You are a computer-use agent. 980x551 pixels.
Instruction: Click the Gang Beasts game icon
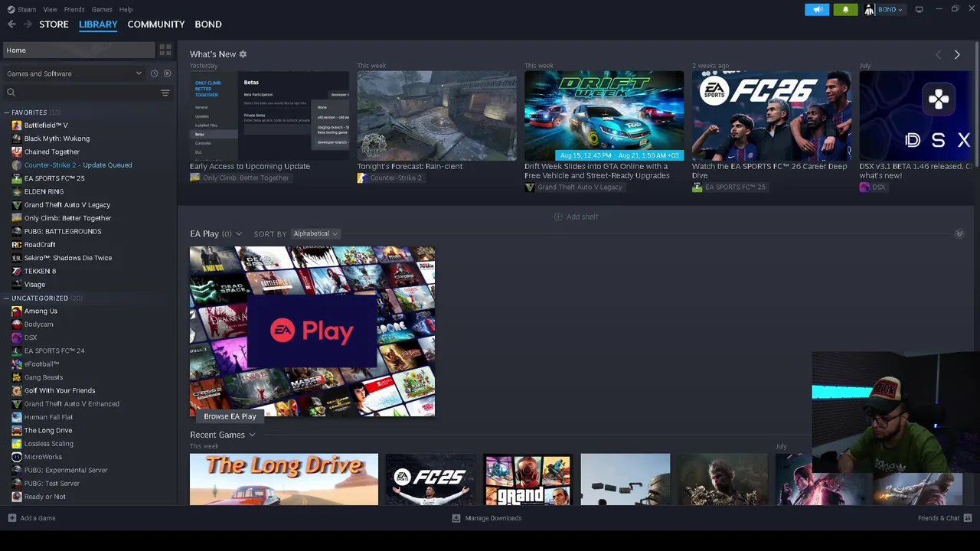pyautogui.click(x=17, y=377)
